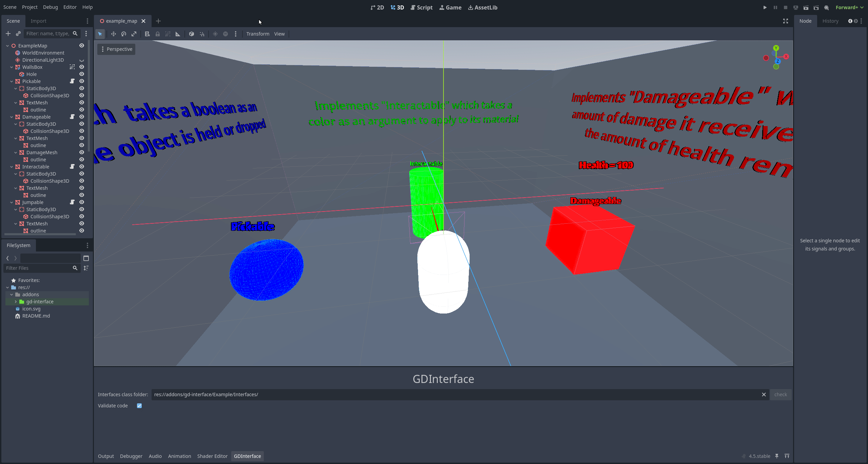The height and width of the screenshot is (464, 868).
Task: Toggle visibility of Damageable node
Action: tap(82, 117)
